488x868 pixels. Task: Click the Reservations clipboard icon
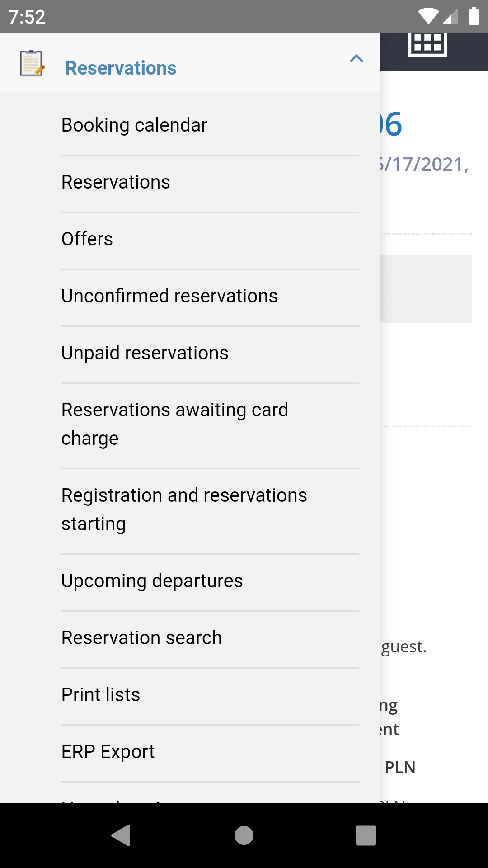tap(32, 63)
